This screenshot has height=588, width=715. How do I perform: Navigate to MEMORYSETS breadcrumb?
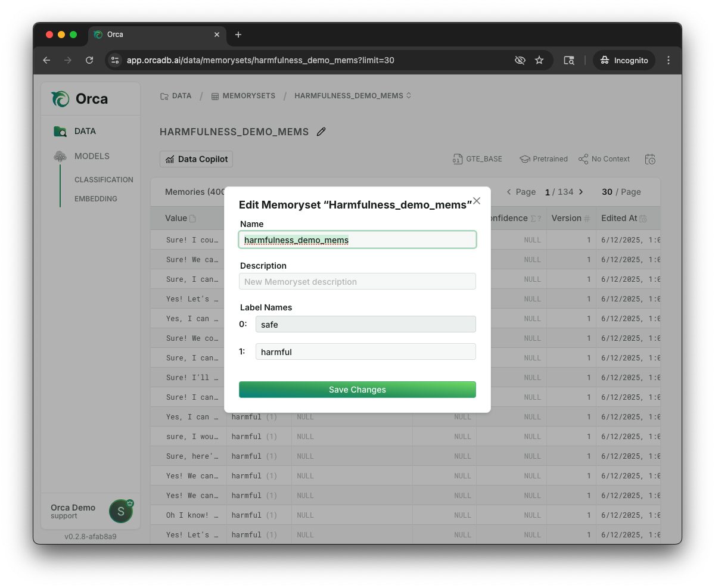[243, 95]
